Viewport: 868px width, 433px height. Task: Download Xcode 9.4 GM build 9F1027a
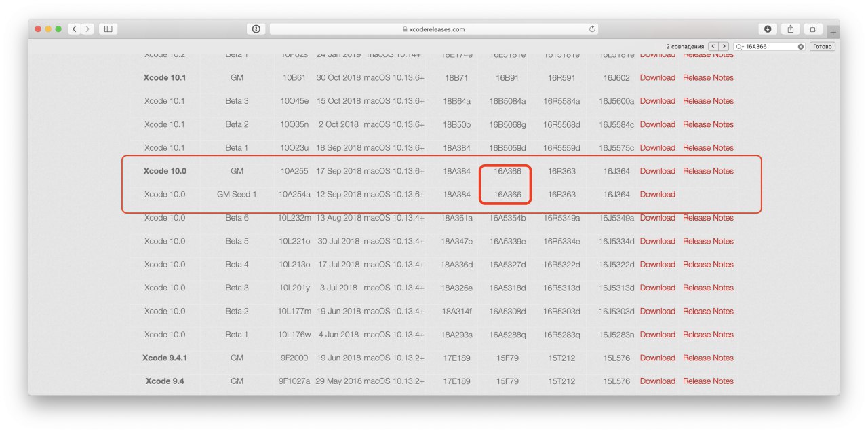click(657, 381)
